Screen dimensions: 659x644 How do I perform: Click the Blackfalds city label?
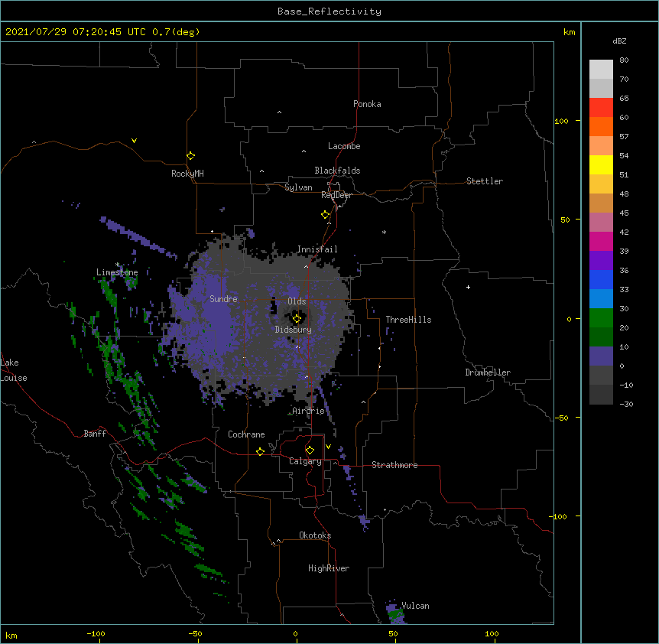[x=337, y=171]
